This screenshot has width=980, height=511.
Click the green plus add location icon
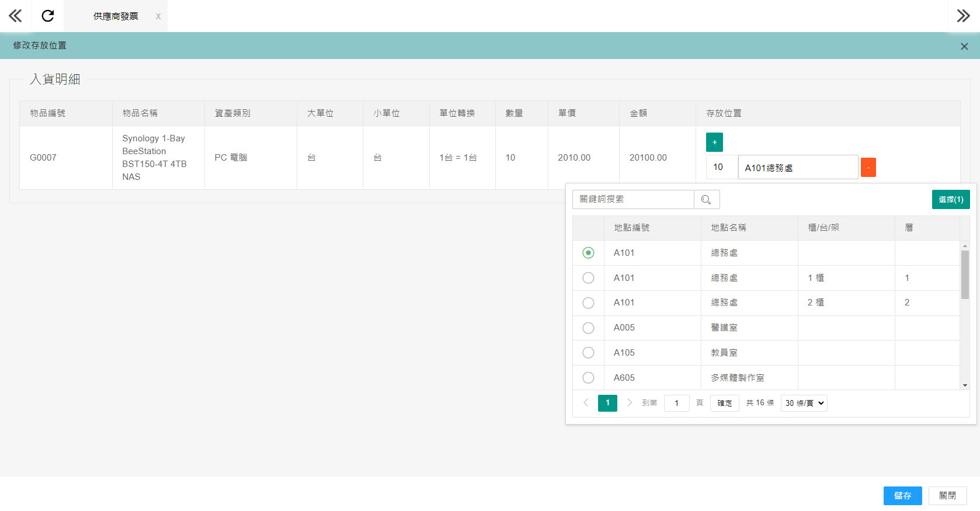[x=714, y=142]
